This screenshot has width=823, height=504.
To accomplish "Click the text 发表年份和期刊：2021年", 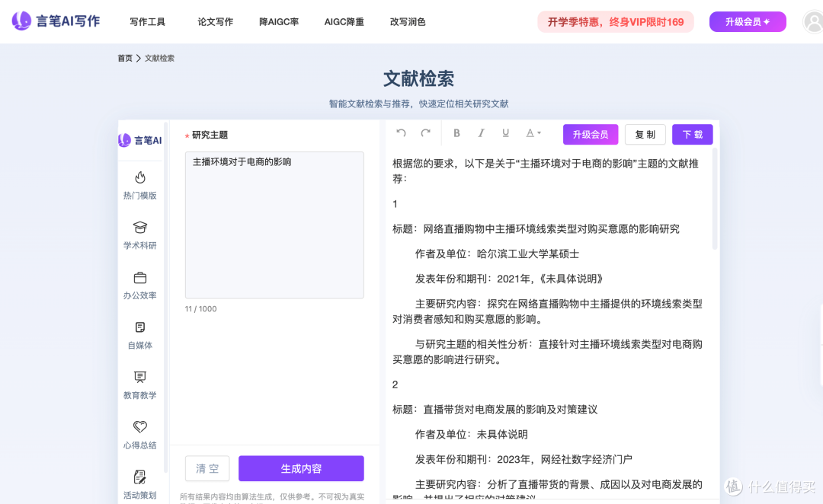I will [x=509, y=279].
